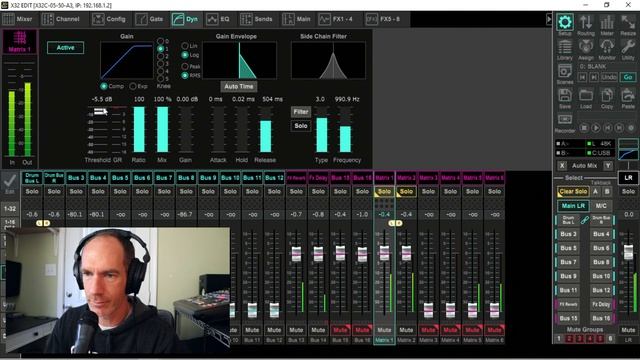Toggle the side chain Filter button

(x=301, y=111)
